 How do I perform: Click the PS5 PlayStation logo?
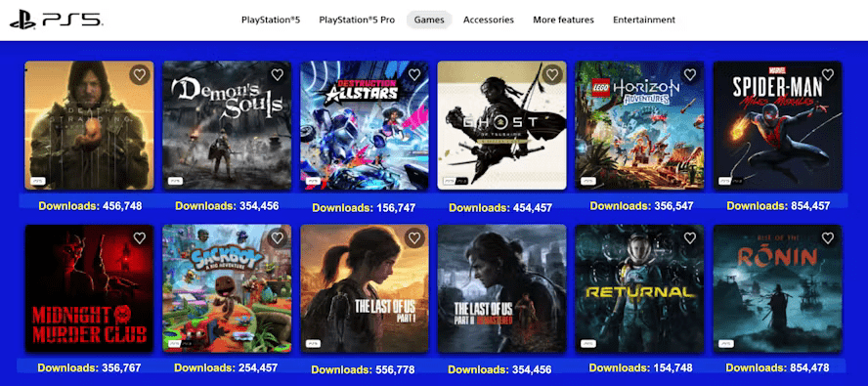tap(56, 20)
